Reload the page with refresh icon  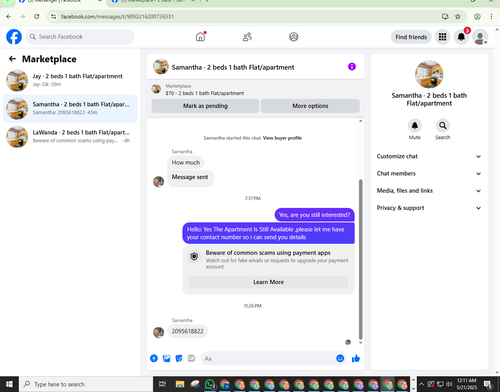tap(37, 16)
